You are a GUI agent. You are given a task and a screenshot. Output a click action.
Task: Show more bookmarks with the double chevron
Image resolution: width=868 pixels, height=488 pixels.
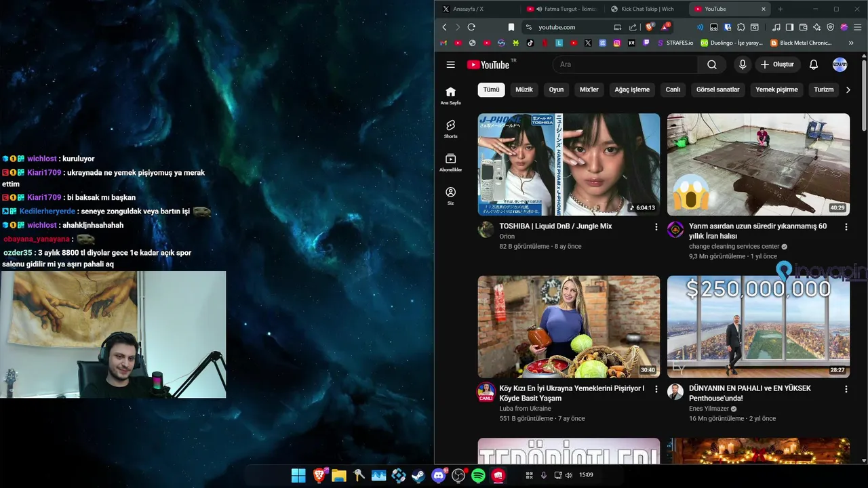click(851, 43)
